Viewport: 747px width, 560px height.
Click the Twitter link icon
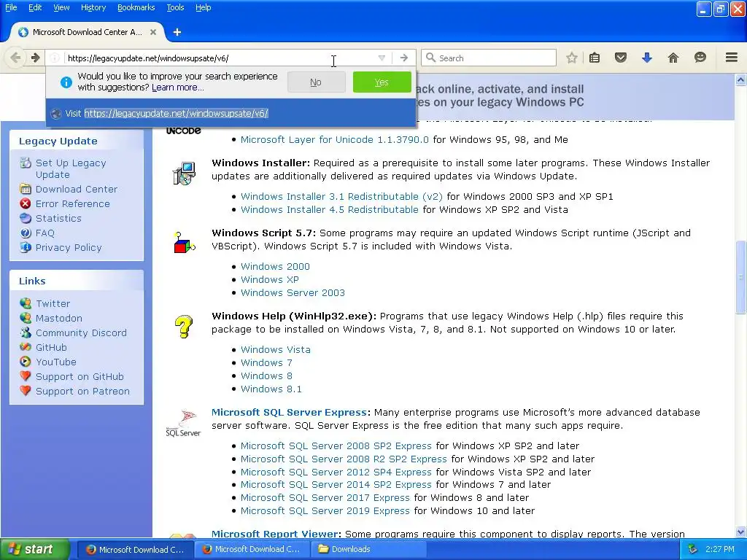(x=26, y=303)
